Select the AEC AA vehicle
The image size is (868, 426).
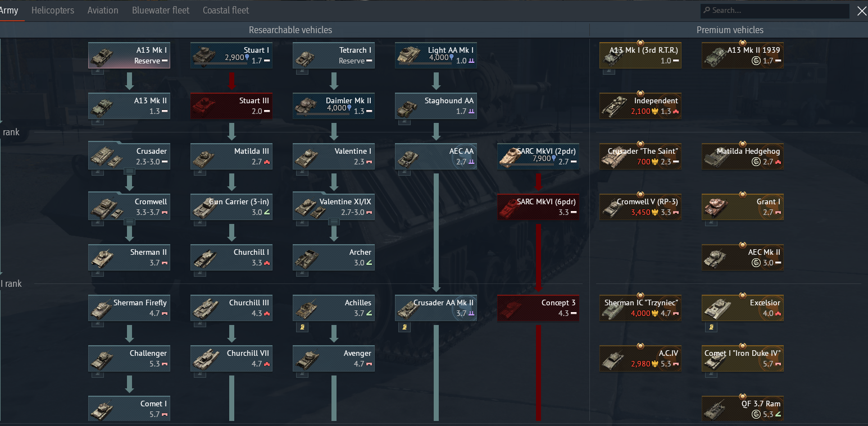(436, 157)
